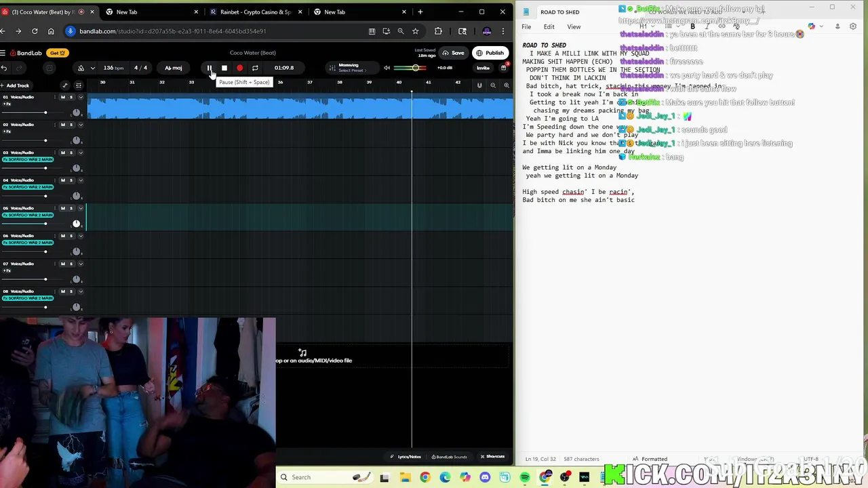Open BandLab hamburger menu

tap(3, 53)
